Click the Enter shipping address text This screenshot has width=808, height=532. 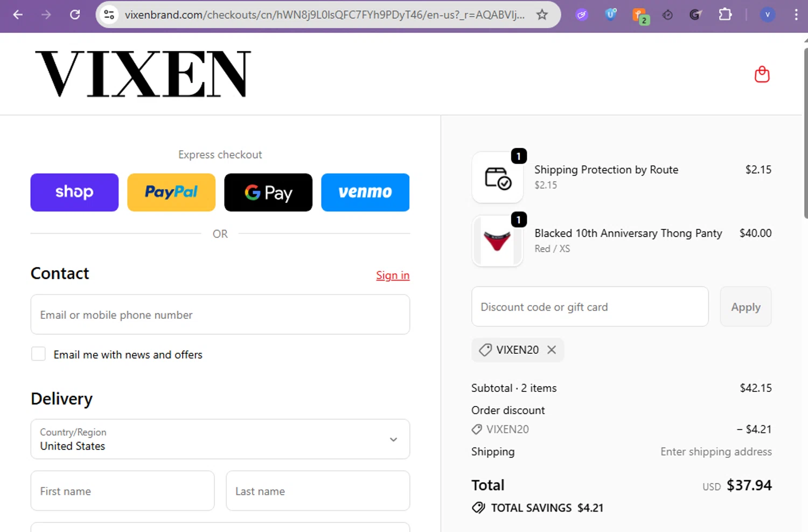point(716,452)
